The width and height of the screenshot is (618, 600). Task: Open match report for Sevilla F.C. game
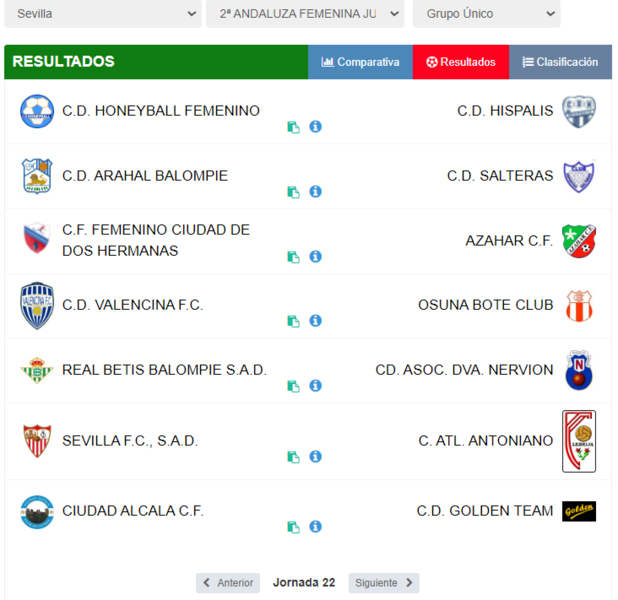pos(293,457)
